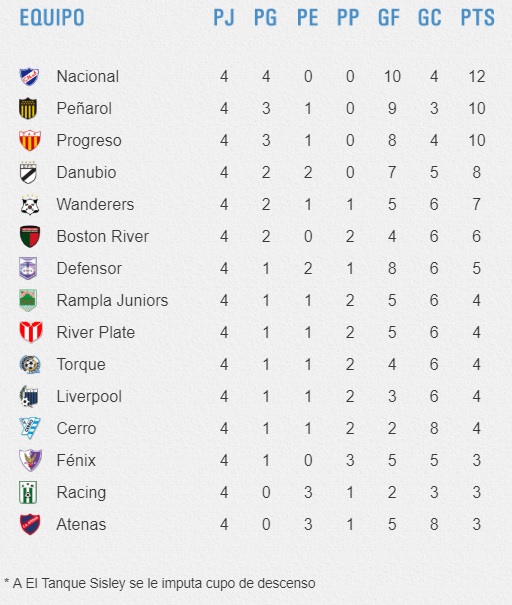Click the Cerro light-blue crest
The width and height of the screenshot is (512, 605).
pyautogui.click(x=30, y=428)
